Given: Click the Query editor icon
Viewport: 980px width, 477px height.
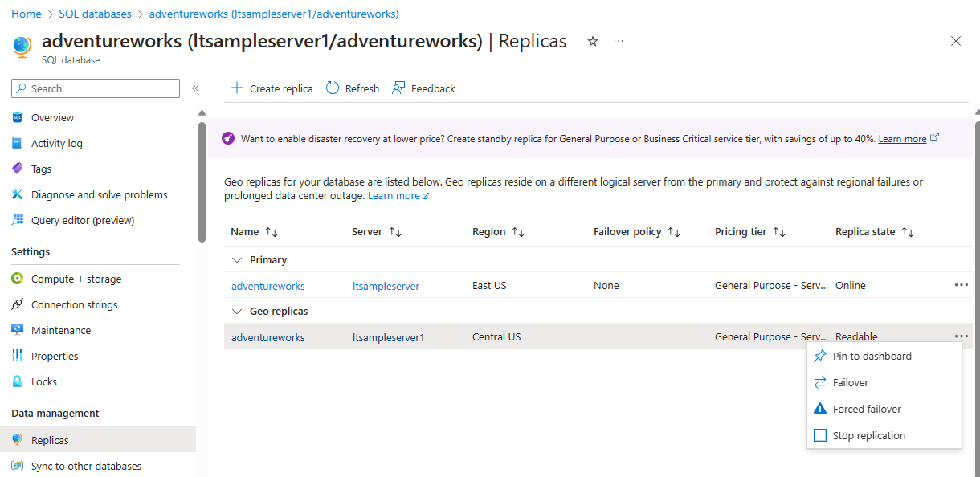Looking at the screenshot, I should (x=18, y=220).
